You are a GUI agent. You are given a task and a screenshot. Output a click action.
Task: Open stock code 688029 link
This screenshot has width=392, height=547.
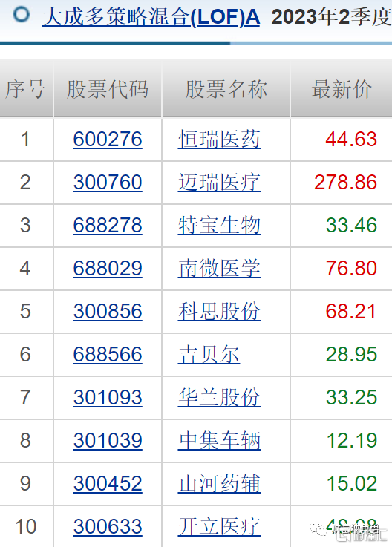(108, 268)
